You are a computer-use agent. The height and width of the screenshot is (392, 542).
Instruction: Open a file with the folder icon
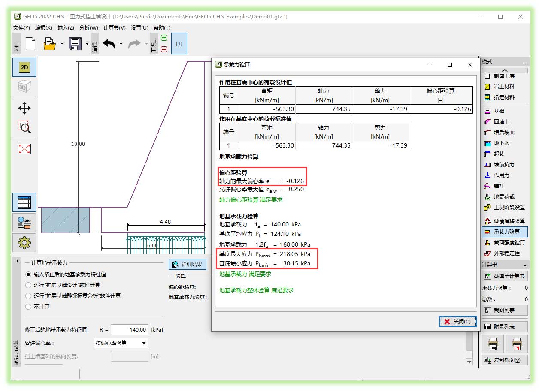pos(50,44)
